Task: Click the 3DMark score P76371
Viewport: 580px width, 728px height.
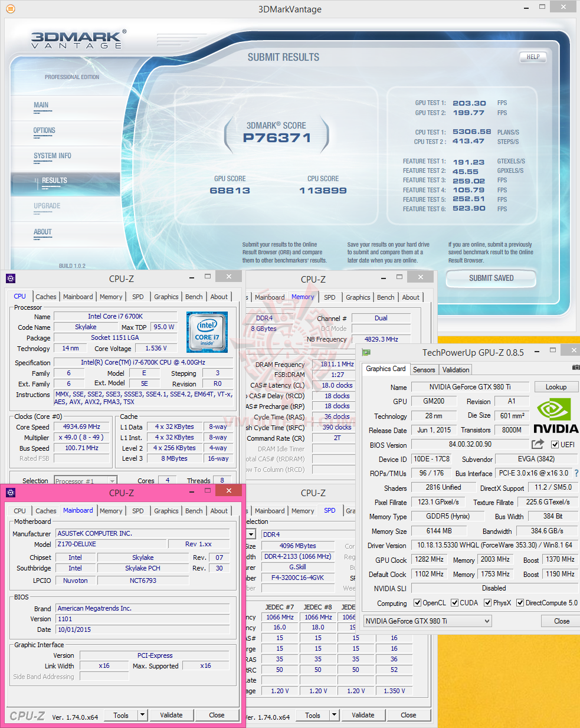Action: (x=277, y=138)
